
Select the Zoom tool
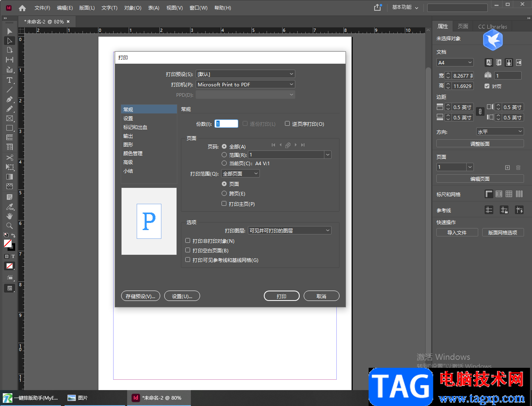(x=10, y=226)
